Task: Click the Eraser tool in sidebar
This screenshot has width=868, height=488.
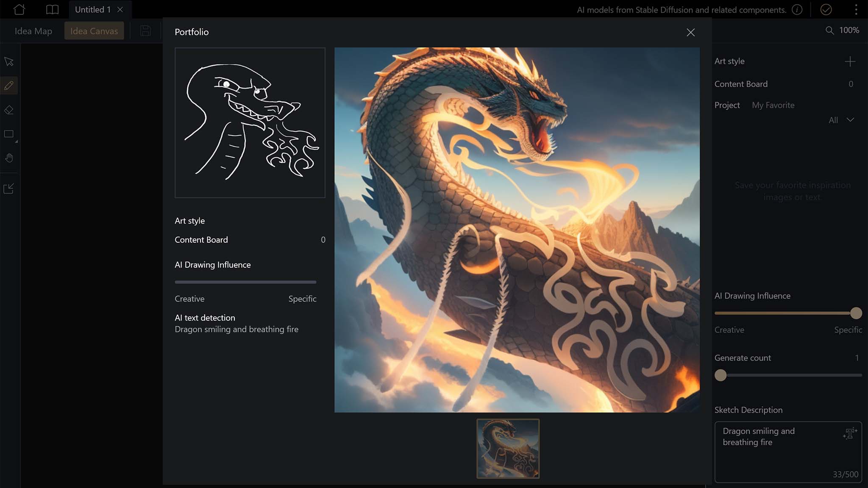Action: [9, 110]
